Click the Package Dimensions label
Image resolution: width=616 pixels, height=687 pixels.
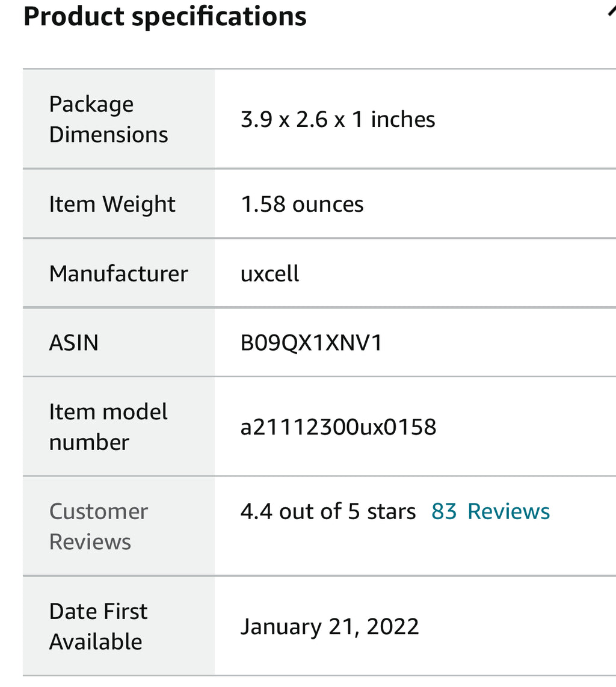108,119
